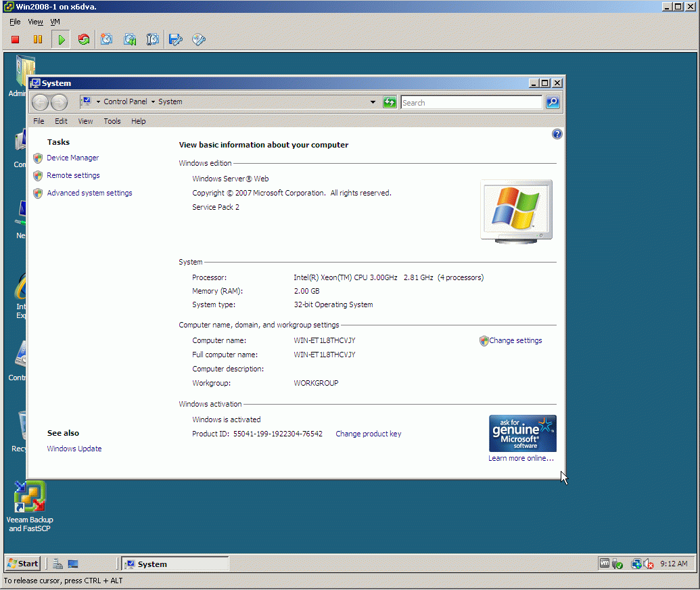Refresh the address bar location
Viewport: 700px width, 590px height.
click(x=390, y=102)
